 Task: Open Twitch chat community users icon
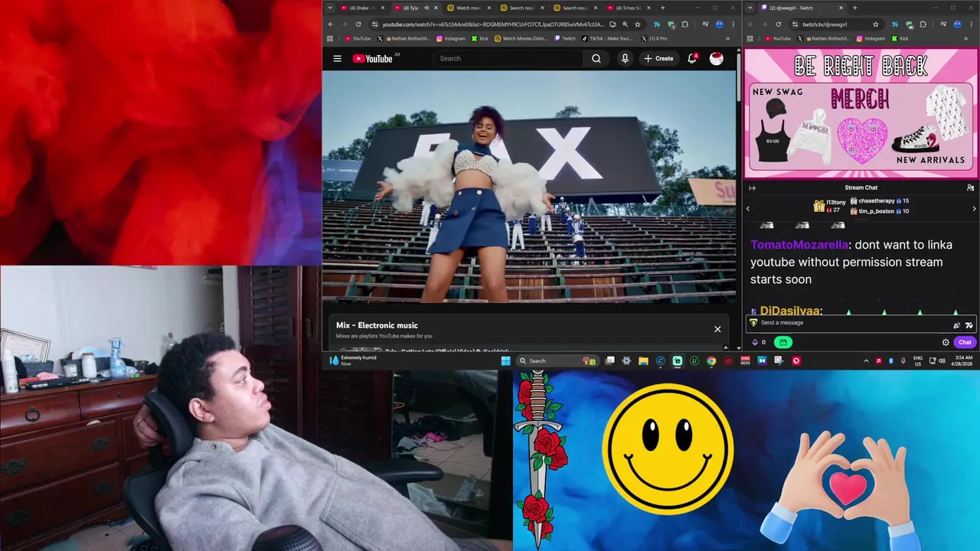point(970,187)
